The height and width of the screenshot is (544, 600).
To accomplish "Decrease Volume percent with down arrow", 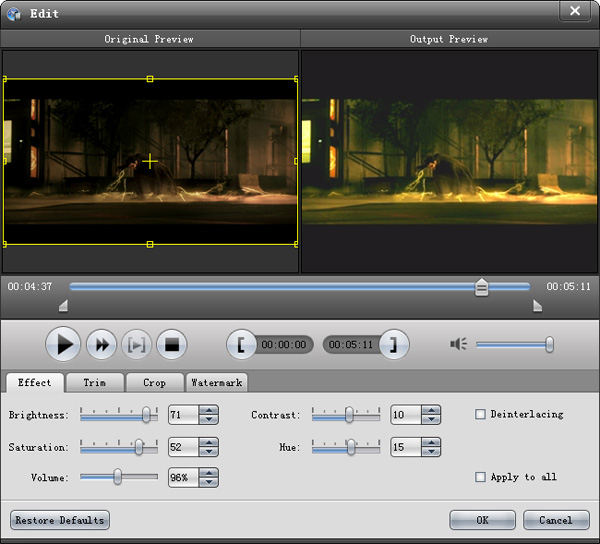I will [x=209, y=482].
